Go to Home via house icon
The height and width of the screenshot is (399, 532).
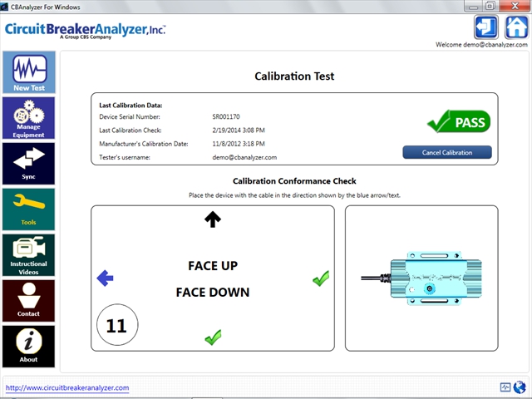516,27
